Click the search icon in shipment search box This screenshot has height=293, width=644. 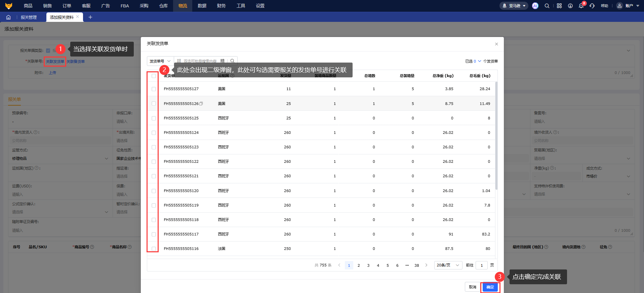(232, 61)
